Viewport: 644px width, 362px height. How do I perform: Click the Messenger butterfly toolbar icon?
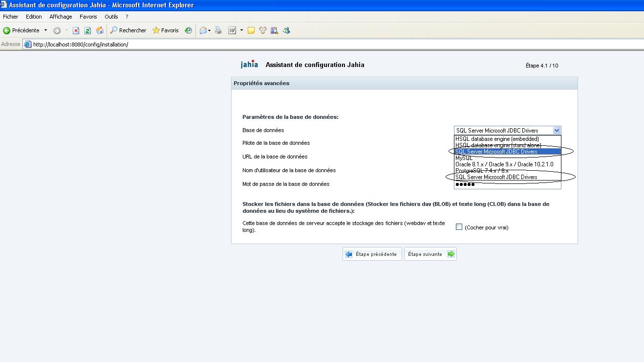pos(263,30)
